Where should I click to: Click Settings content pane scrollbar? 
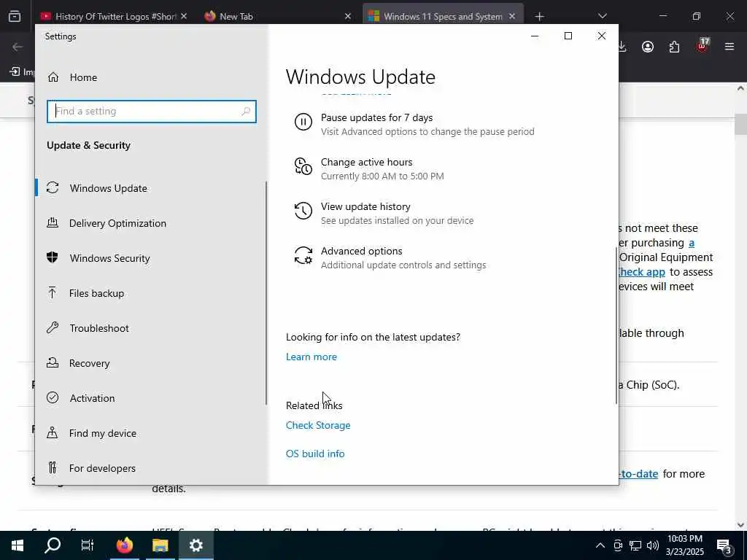pyautogui.click(x=616, y=326)
